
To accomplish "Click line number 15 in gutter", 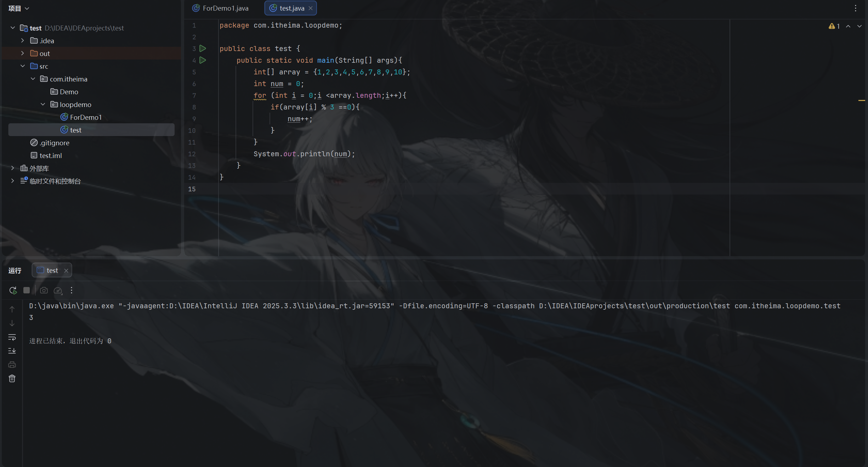I will 192,189.
